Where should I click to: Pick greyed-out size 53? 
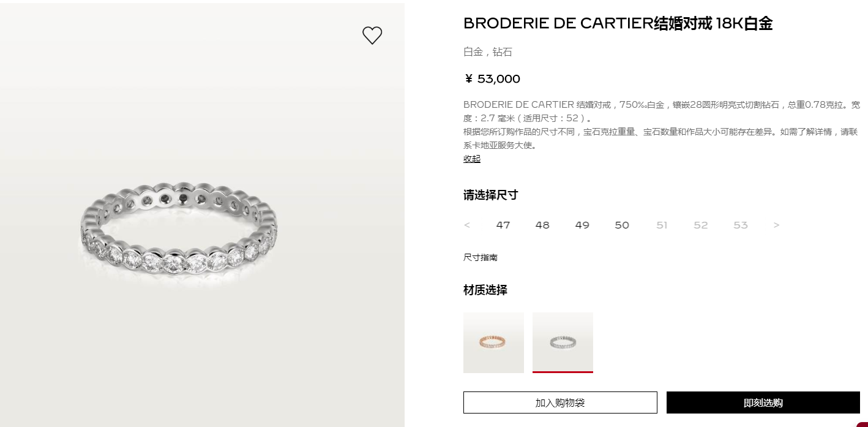[741, 225]
